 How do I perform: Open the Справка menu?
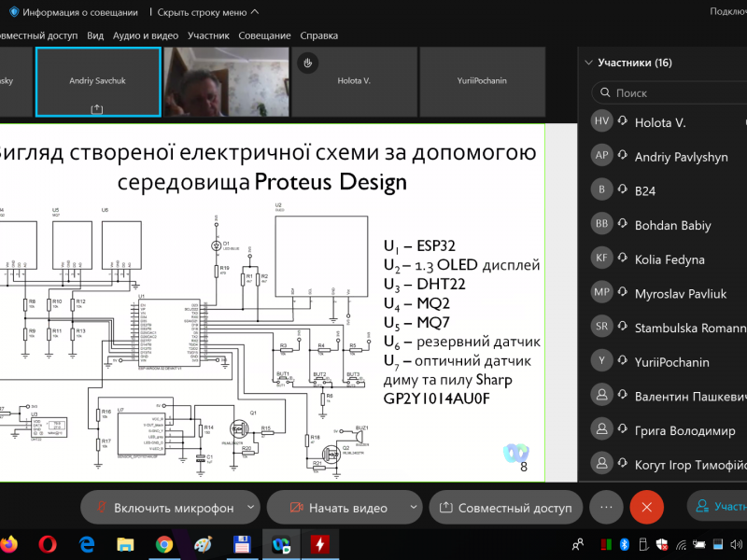(x=319, y=35)
